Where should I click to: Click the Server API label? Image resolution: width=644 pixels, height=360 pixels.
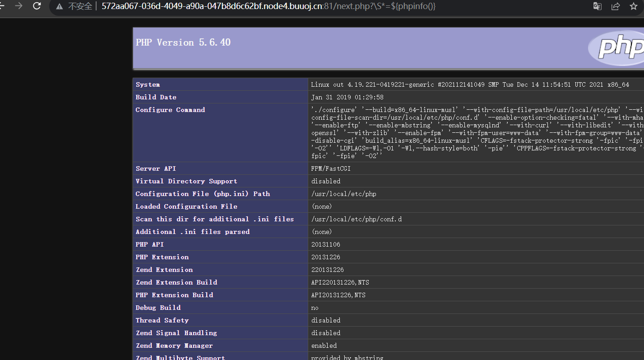click(x=156, y=168)
